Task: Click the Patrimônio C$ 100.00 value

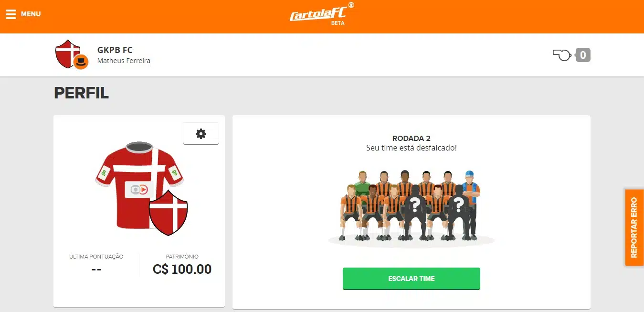Action: pyautogui.click(x=182, y=269)
